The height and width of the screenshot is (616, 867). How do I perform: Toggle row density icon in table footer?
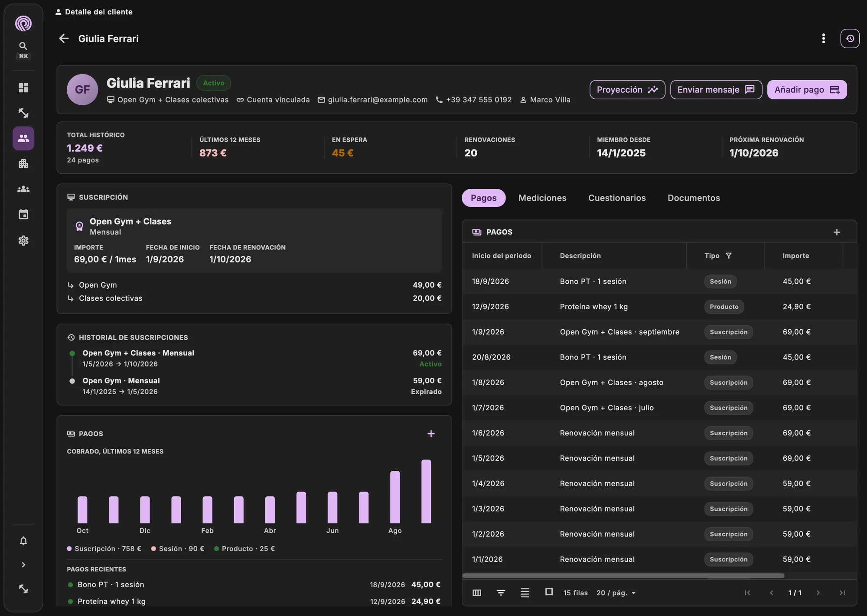[525, 593]
